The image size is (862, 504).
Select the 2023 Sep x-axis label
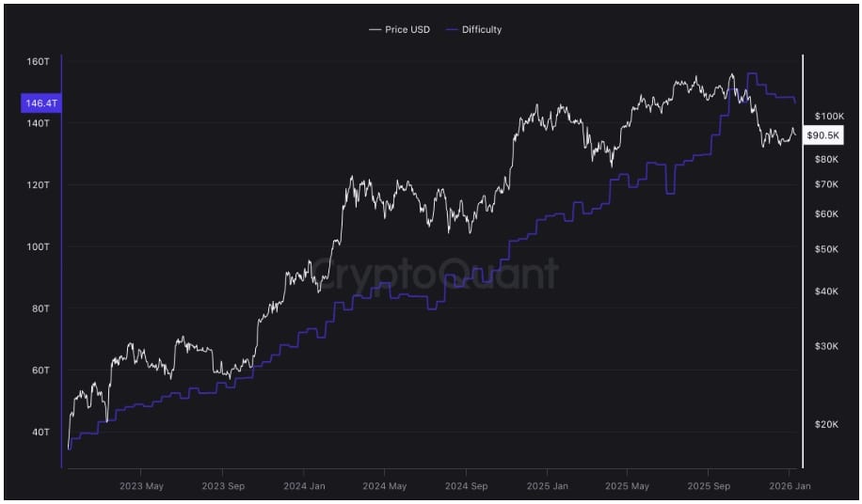click(x=222, y=486)
